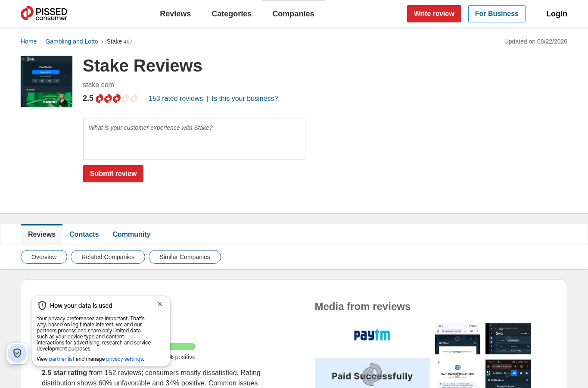
Task: Click the For Business button
Action: (497, 14)
